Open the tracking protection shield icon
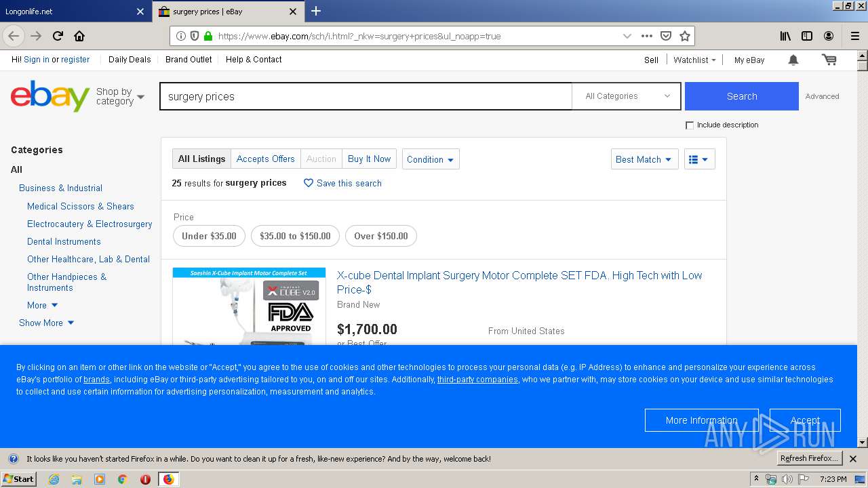The width and height of the screenshot is (868, 488). point(195,36)
